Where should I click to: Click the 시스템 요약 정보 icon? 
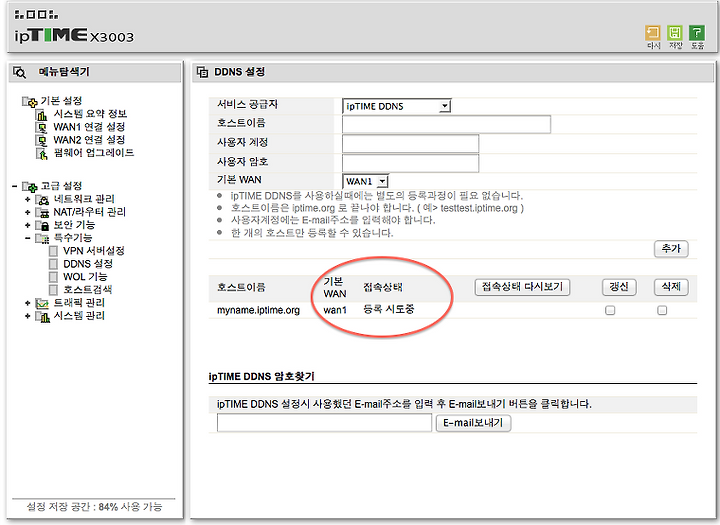point(42,114)
